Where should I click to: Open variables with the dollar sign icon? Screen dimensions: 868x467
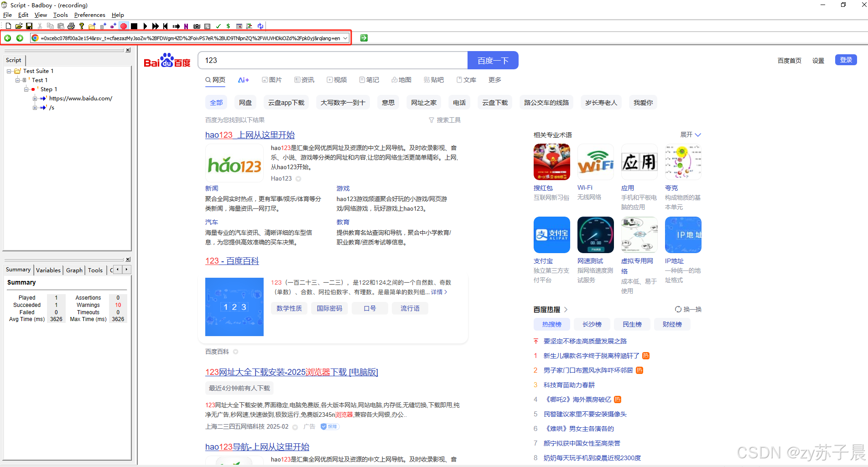(x=228, y=26)
